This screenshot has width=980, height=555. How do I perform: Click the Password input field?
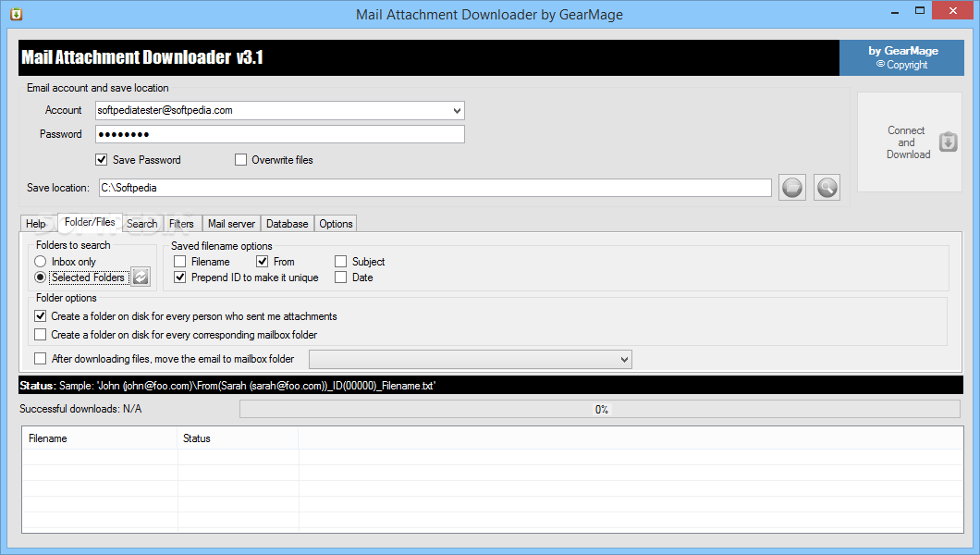[x=280, y=134]
